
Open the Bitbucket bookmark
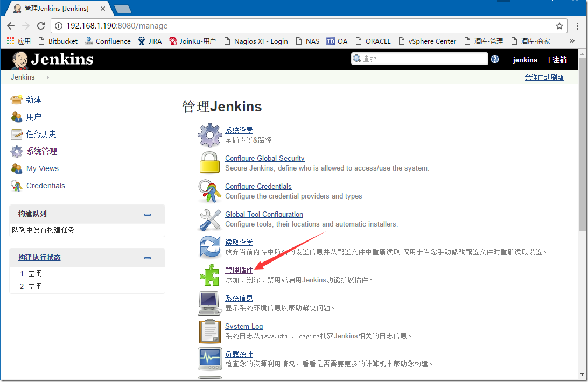click(58, 41)
